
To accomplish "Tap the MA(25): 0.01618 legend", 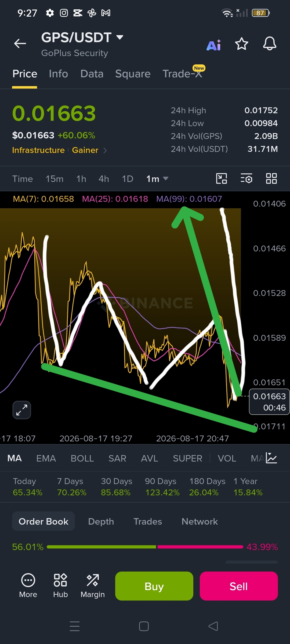I will click(x=115, y=199).
